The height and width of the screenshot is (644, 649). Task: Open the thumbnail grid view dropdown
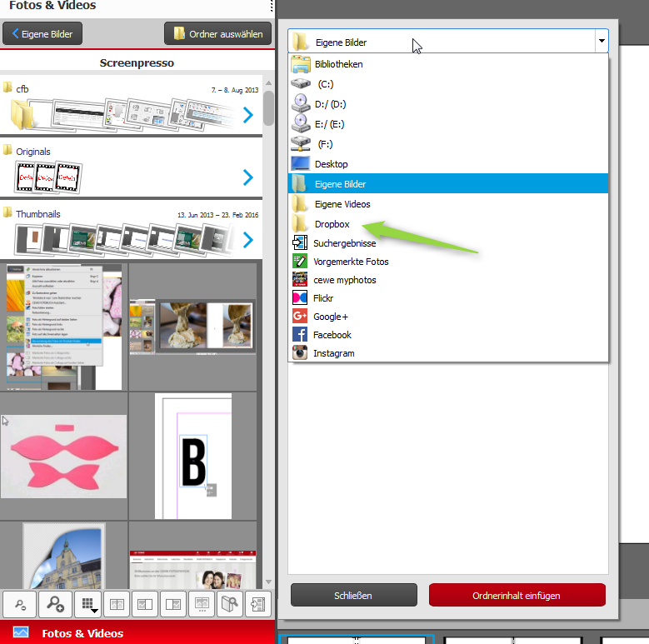[x=88, y=605]
